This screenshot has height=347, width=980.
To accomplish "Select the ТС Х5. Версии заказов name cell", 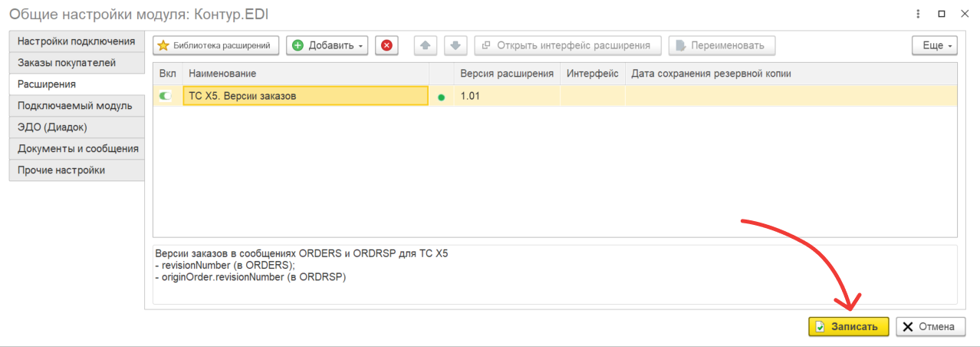I will [x=305, y=96].
